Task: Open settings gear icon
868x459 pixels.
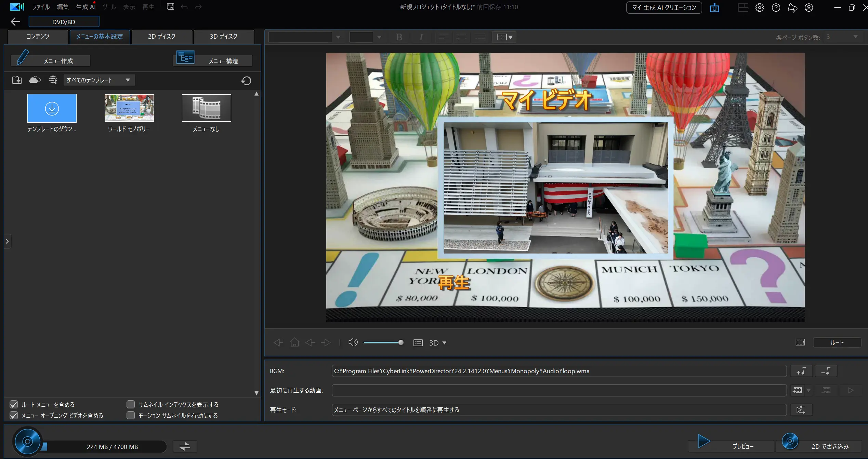Action: (x=760, y=8)
